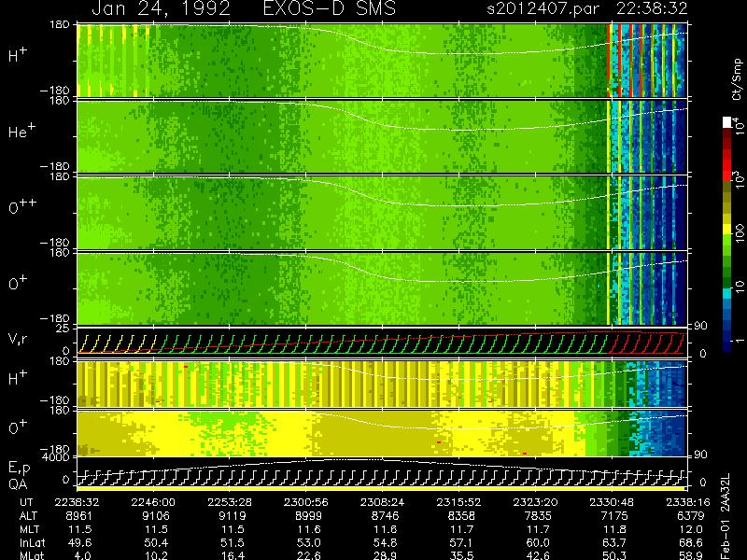Click the '10' colorbar tick label
Viewport: 747px width, 560px height.
coord(739,287)
